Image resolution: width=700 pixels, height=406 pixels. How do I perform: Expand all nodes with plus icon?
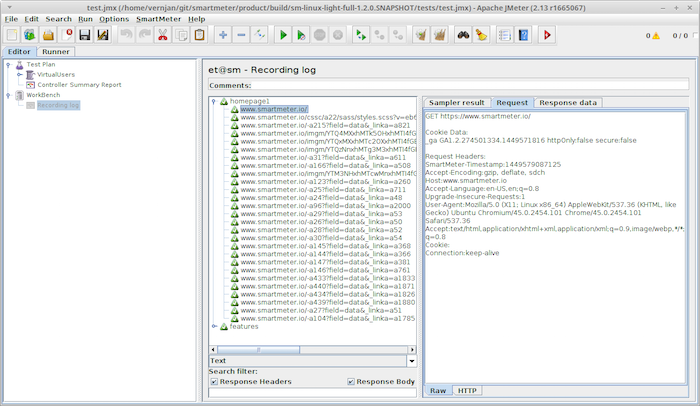coord(223,35)
